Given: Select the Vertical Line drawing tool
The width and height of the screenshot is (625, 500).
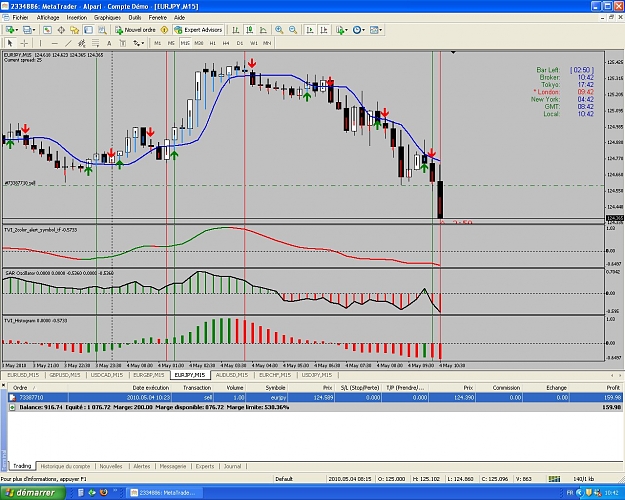Looking at the screenshot, I should click(40, 43).
